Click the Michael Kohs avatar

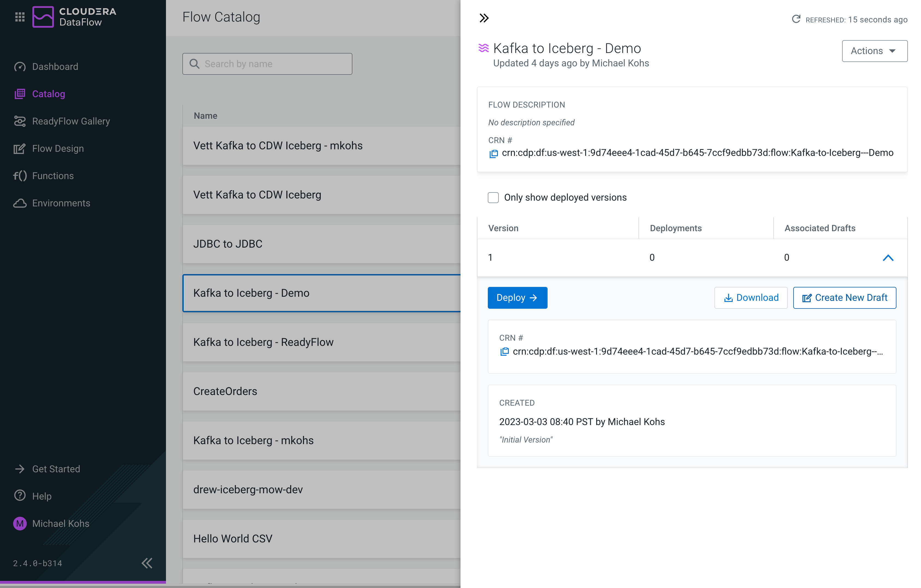tap(19, 523)
